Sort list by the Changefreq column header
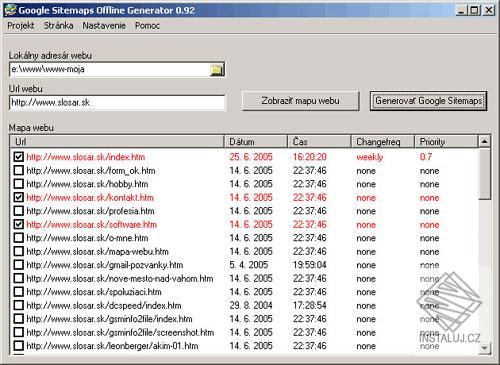The image size is (500, 365). pos(383,142)
